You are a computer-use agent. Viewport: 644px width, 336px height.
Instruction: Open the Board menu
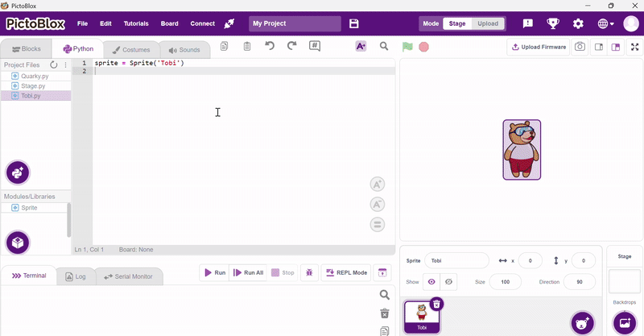pos(169,24)
